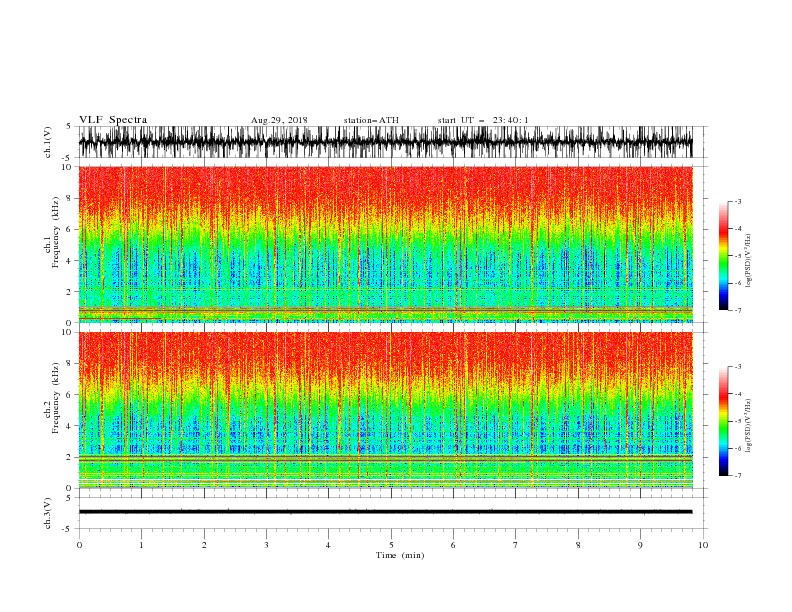Select the "start UT = 23:40:1" label
792x612 pixels.
click(483, 120)
